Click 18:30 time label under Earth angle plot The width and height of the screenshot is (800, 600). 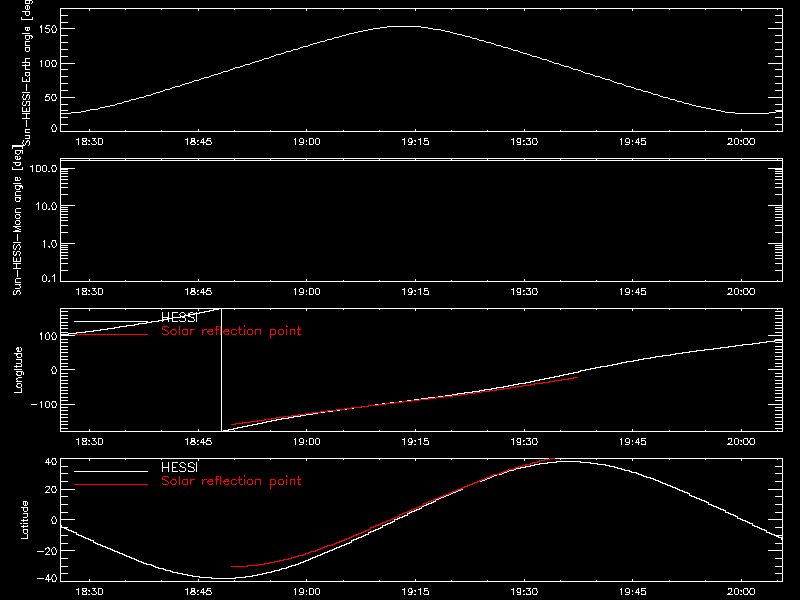(x=89, y=142)
